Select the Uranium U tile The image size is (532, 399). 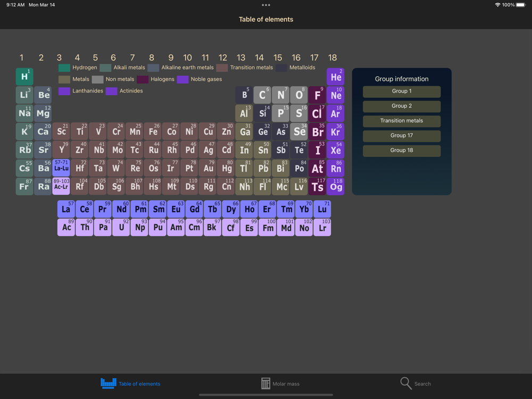tap(121, 227)
